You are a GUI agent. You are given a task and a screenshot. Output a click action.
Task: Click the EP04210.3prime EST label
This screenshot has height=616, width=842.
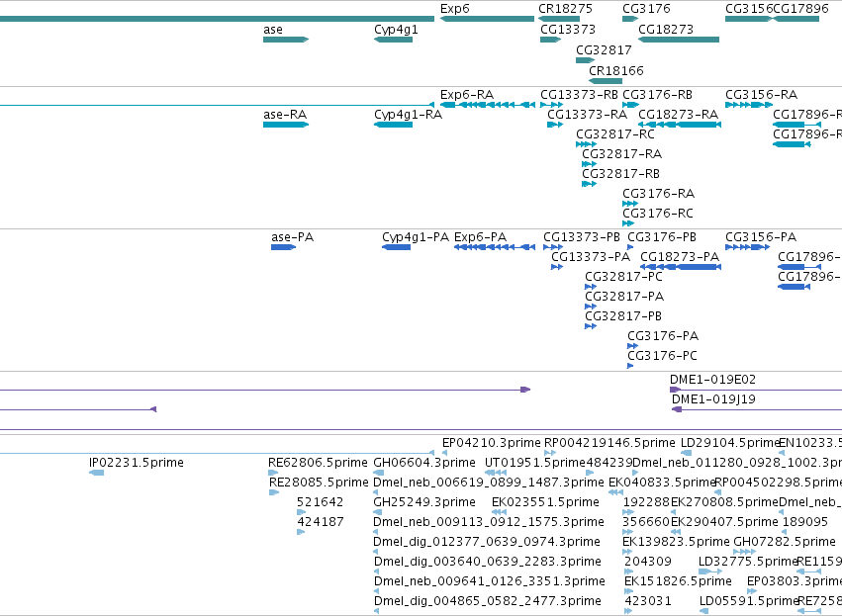492,443
